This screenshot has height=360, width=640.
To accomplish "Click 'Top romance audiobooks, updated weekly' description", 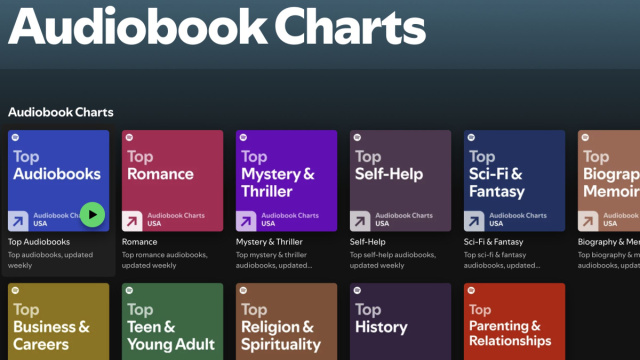I will [x=164, y=260].
